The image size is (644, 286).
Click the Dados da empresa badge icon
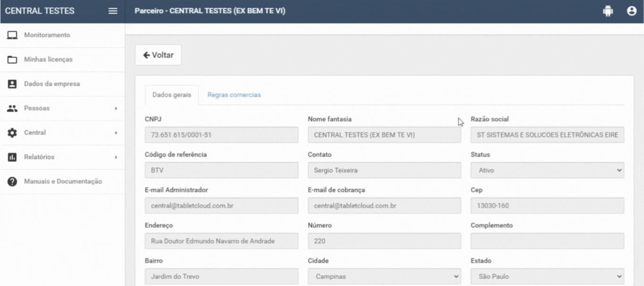[x=12, y=84]
